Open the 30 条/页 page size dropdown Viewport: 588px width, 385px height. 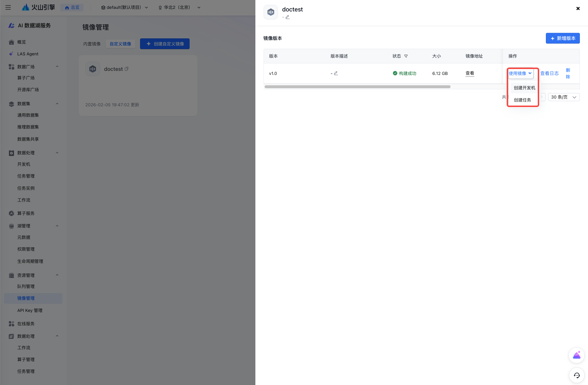pyautogui.click(x=564, y=97)
